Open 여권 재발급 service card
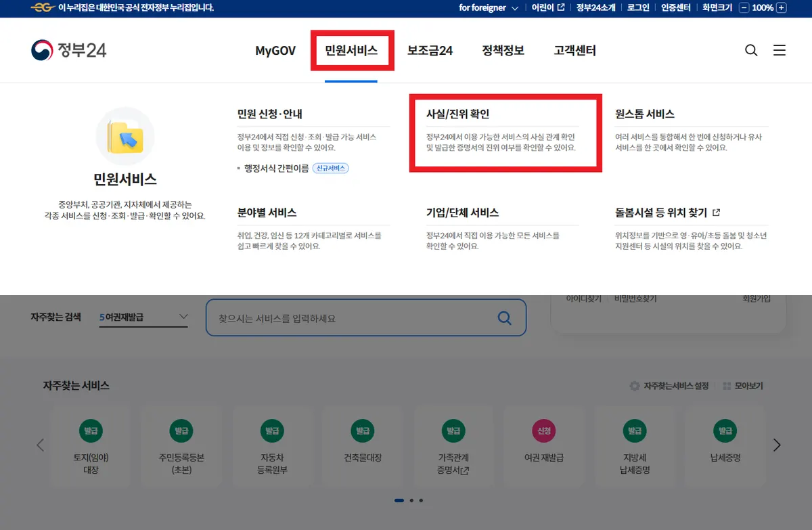 (x=544, y=446)
